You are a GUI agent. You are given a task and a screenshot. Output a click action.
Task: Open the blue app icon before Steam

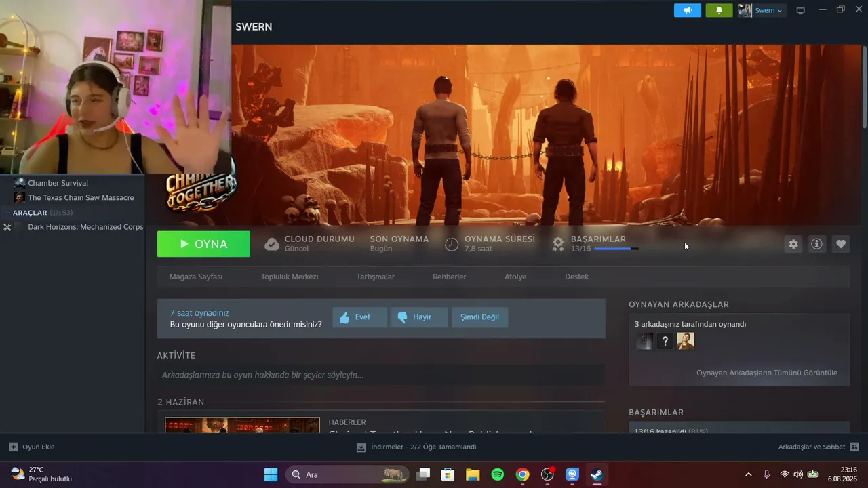[572, 474]
